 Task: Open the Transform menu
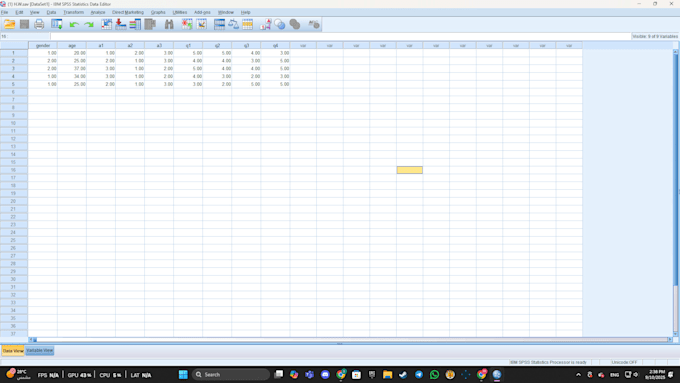[x=73, y=12]
